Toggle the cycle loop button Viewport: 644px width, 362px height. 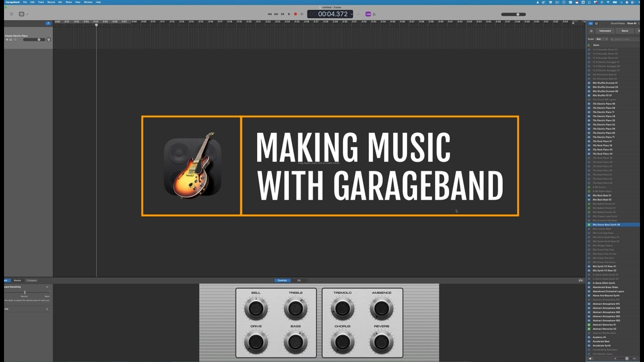302,14
